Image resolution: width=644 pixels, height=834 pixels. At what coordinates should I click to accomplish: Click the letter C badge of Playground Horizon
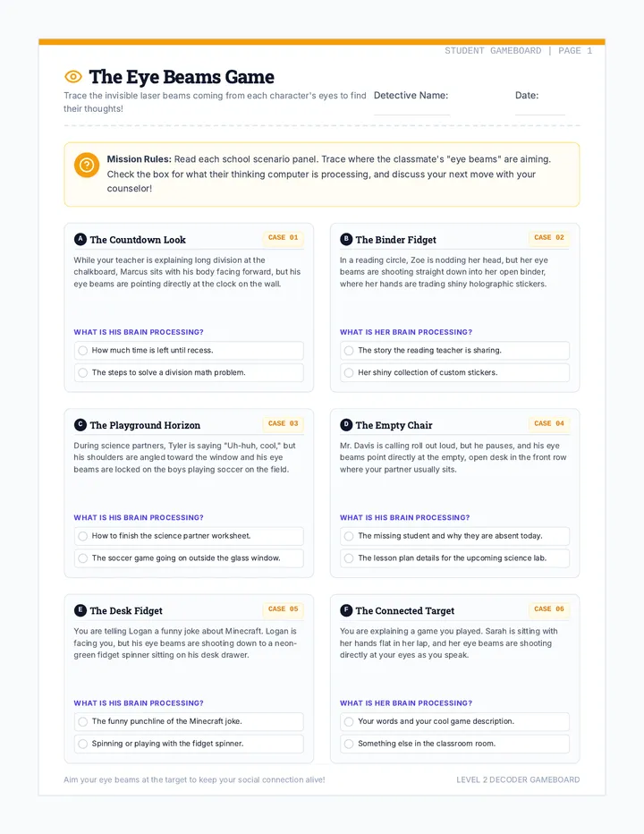click(80, 424)
